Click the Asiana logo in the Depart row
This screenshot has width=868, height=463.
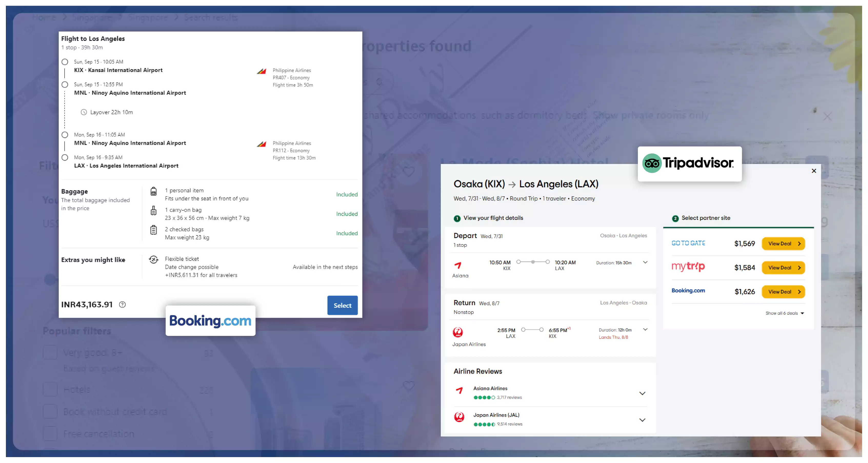(x=457, y=265)
